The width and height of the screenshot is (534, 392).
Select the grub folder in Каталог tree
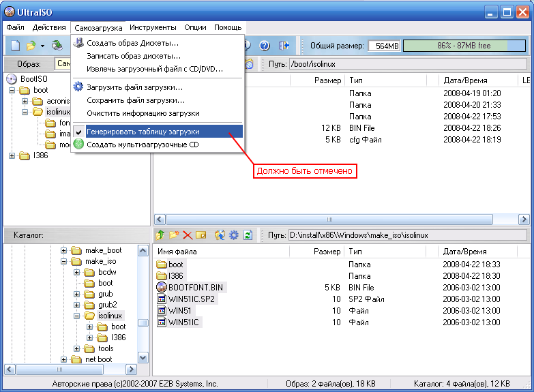[105, 294]
